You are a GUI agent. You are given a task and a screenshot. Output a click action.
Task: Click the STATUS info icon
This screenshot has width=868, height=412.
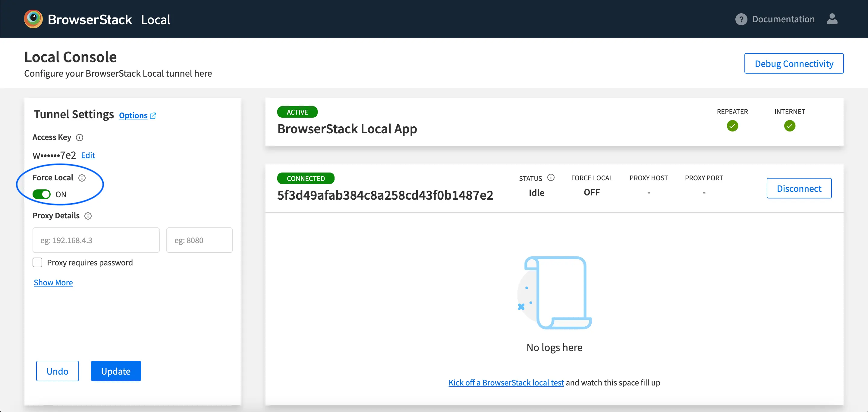551,177
